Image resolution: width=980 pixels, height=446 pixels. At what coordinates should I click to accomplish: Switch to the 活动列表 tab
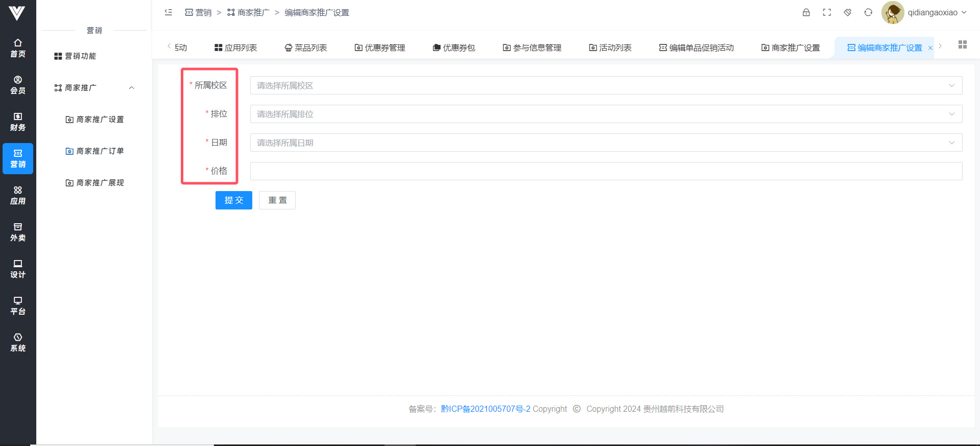(x=610, y=48)
